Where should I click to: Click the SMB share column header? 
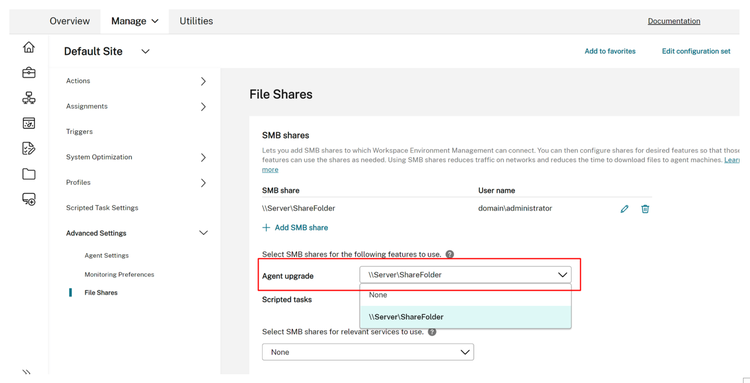click(281, 190)
